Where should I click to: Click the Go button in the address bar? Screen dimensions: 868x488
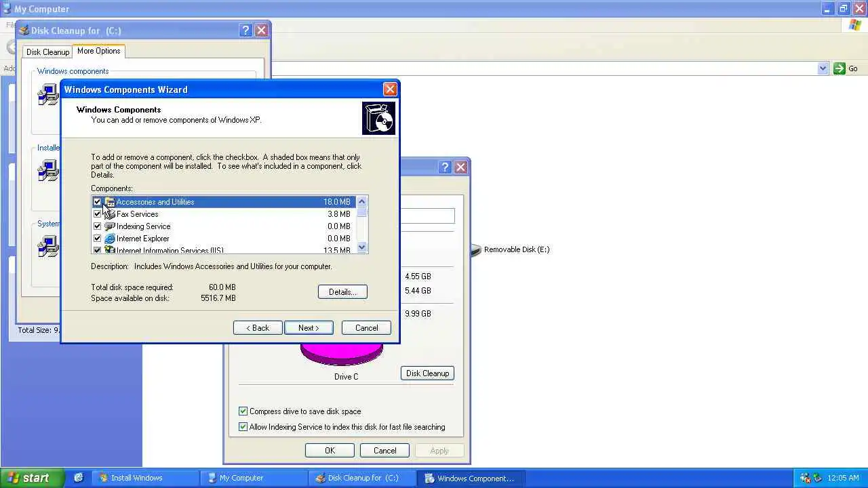tap(846, 68)
